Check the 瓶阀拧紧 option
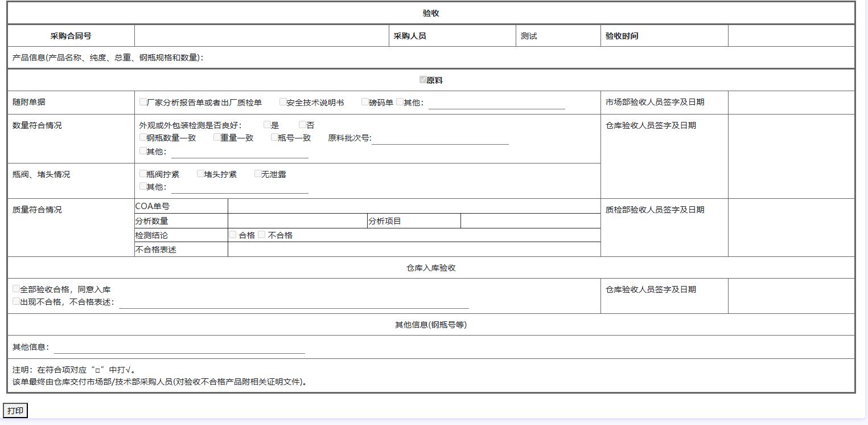868x425 pixels. 143,173
